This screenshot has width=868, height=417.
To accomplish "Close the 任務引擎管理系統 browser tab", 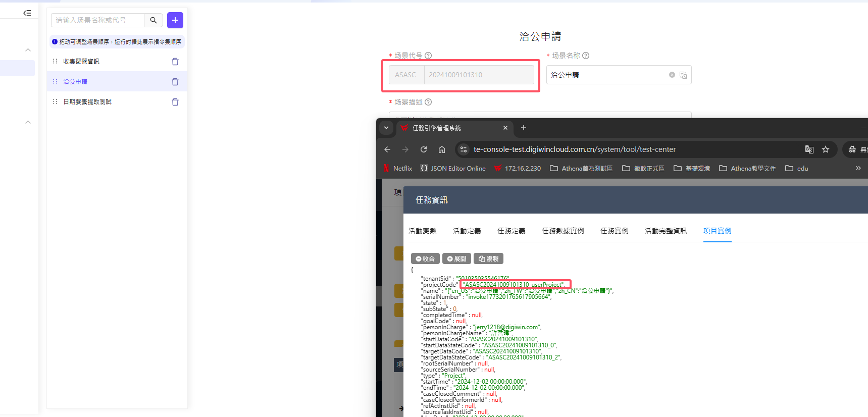I will 505,128.
